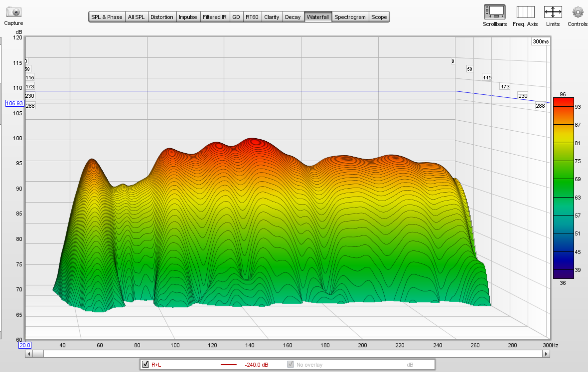Click the 96 top value of color scale
The image size is (588, 372).
(x=562, y=94)
